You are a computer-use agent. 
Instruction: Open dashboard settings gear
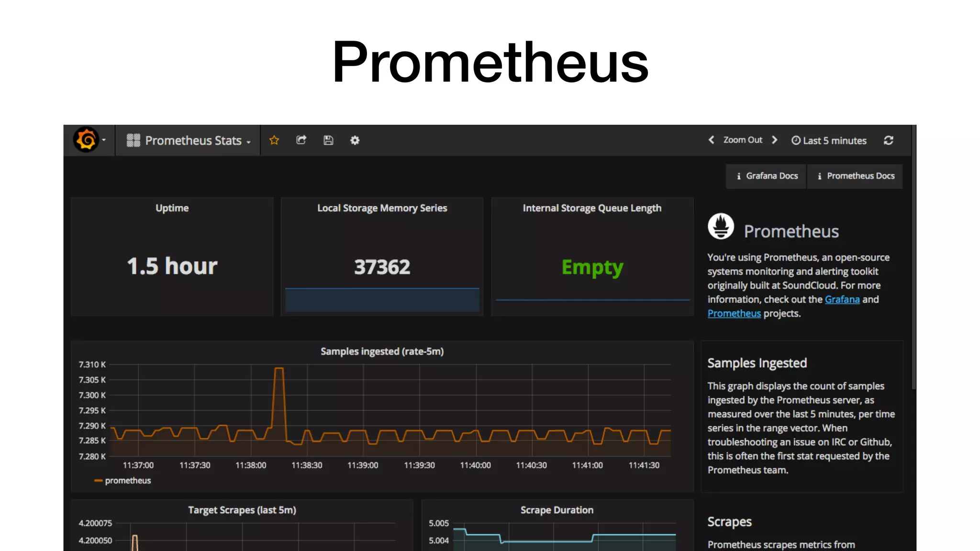pyautogui.click(x=355, y=140)
